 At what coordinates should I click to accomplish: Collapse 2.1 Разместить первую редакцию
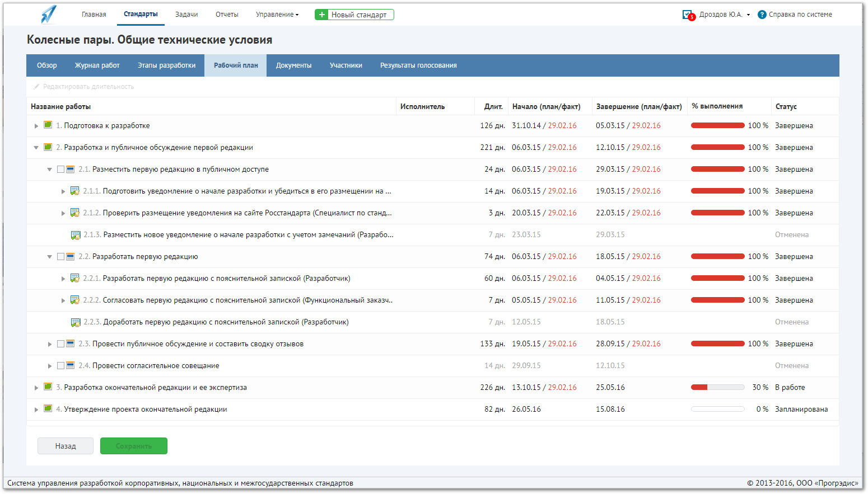50,170
